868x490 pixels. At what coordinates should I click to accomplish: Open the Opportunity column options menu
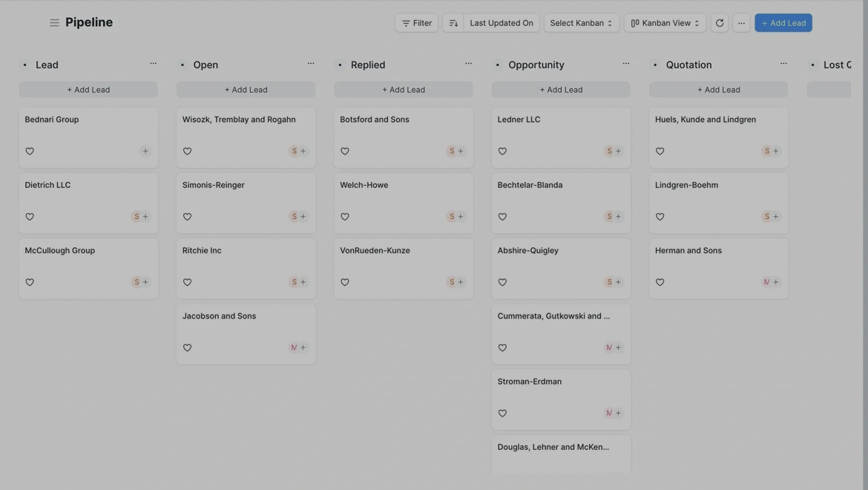click(x=626, y=64)
